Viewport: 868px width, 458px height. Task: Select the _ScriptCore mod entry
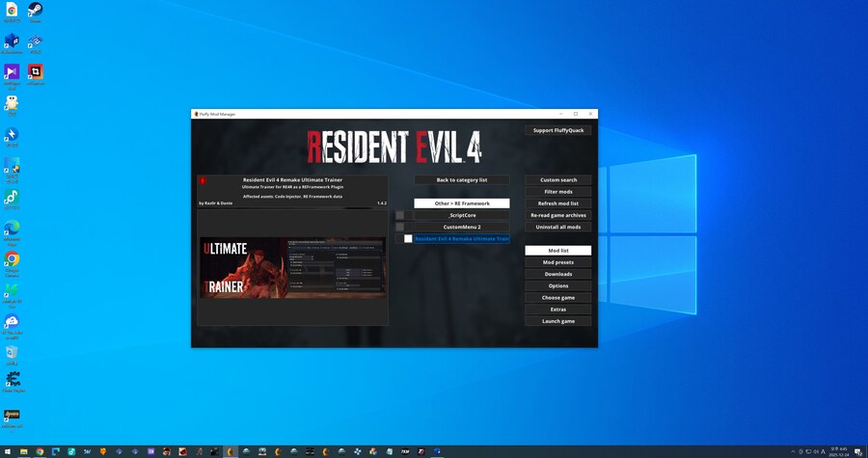(x=462, y=215)
